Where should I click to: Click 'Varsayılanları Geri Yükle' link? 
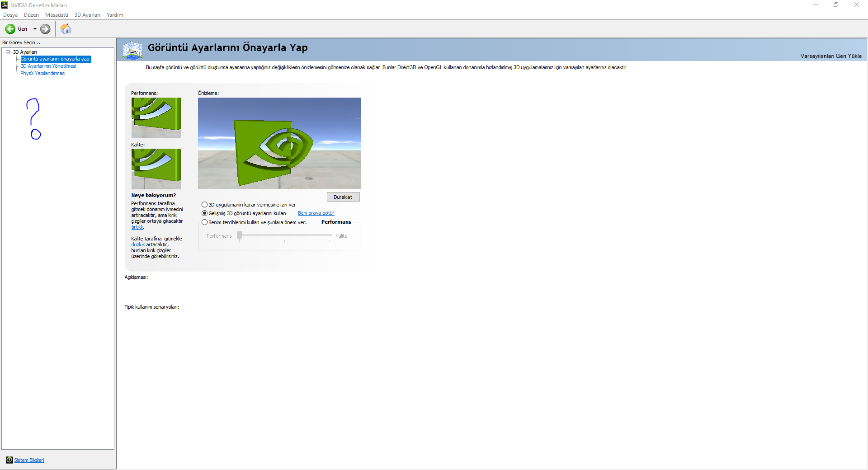point(831,56)
